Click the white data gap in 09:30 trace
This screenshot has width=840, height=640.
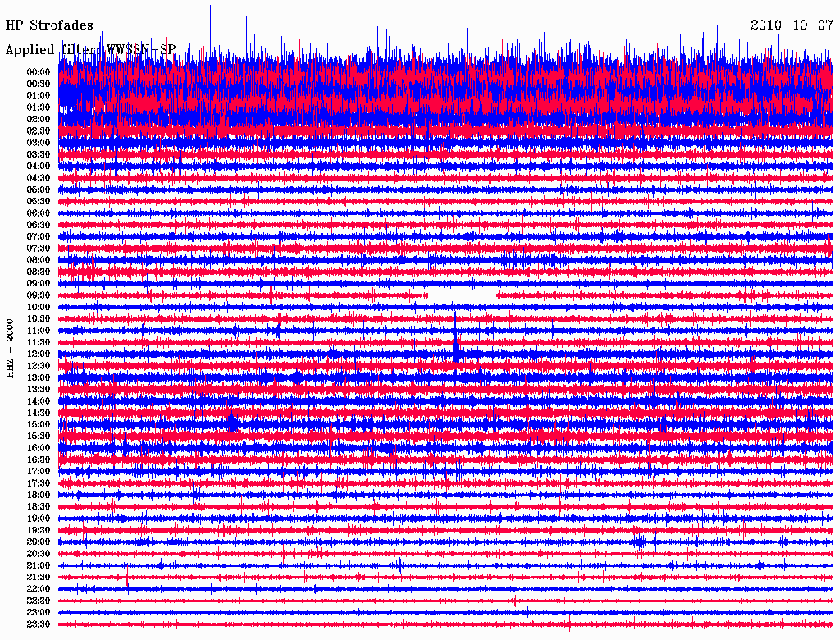[x=463, y=295]
